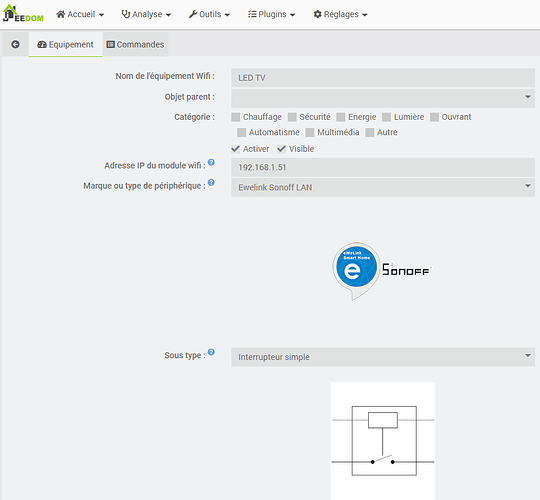Check the Energie category
Image resolution: width=540 pixels, height=500 pixels.
click(x=341, y=117)
